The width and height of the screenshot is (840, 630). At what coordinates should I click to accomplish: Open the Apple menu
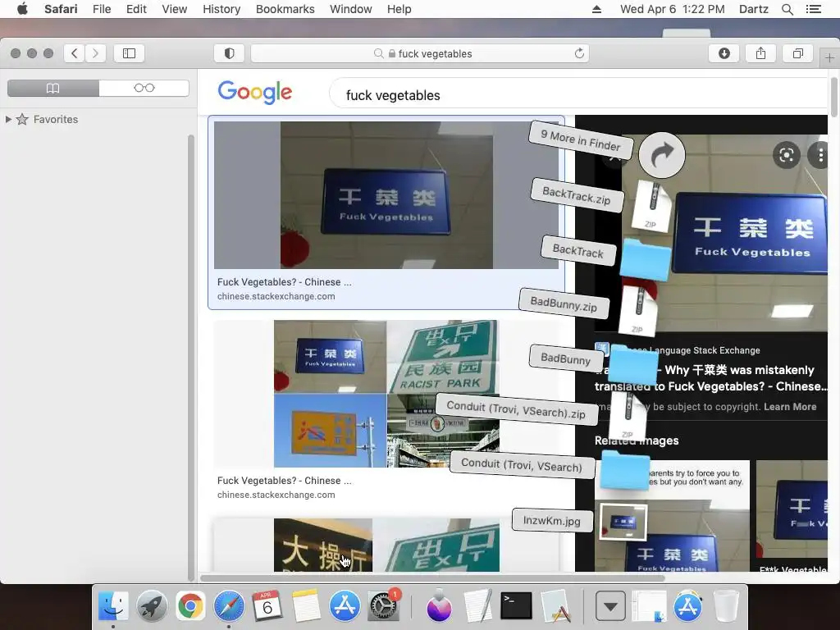22,9
